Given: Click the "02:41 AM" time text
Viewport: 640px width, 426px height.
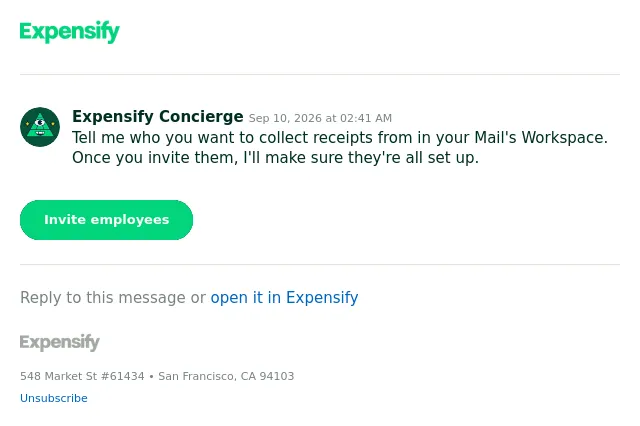Looking at the screenshot, I should pos(366,118).
